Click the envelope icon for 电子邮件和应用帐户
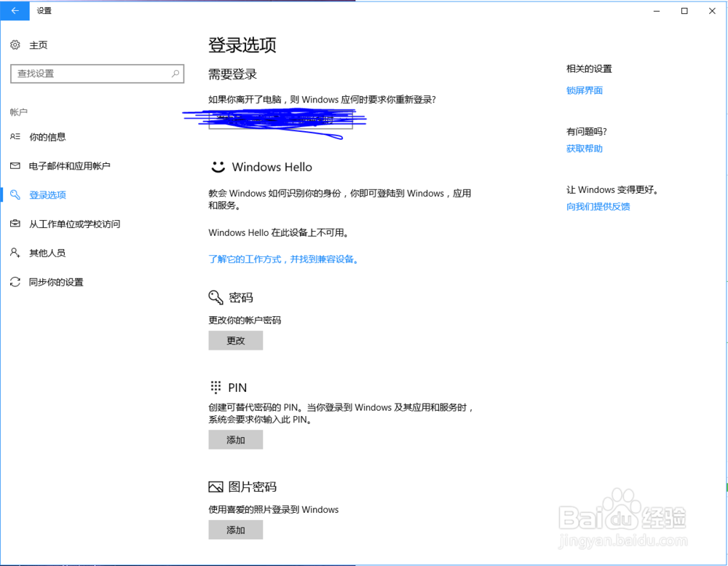This screenshot has width=728, height=566. (x=15, y=166)
